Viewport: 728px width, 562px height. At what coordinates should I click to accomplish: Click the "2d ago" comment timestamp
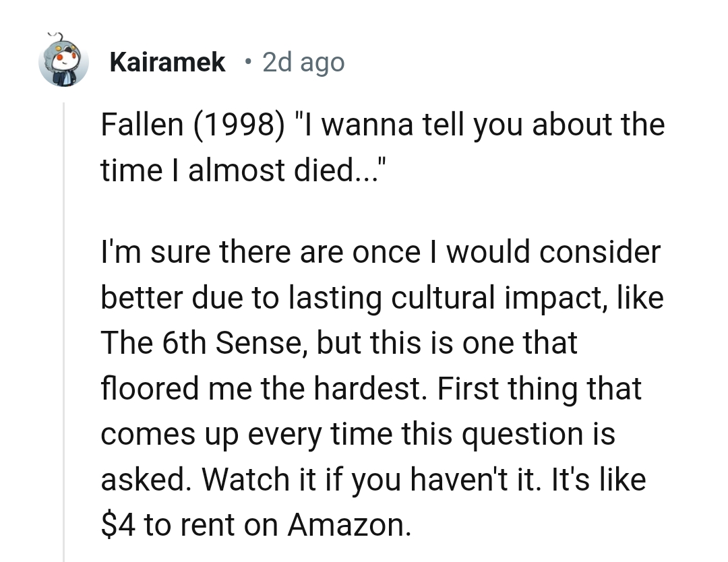tap(303, 63)
